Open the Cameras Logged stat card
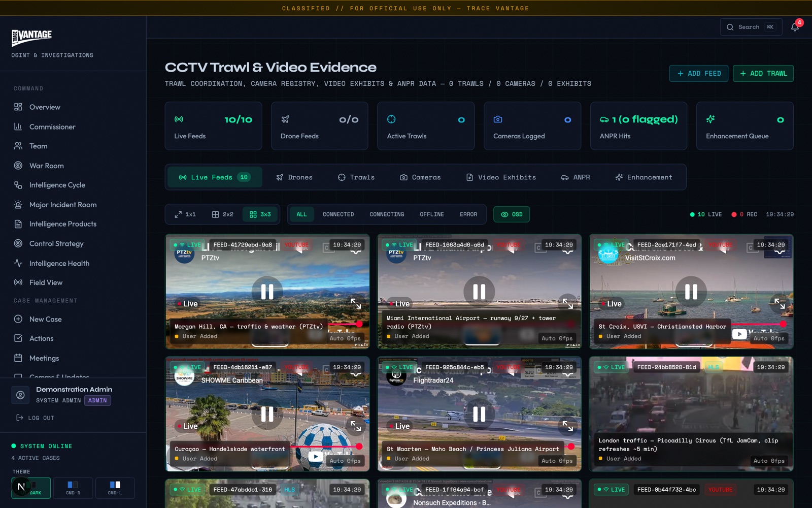This screenshot has height=508, width=812. point(532,126)
